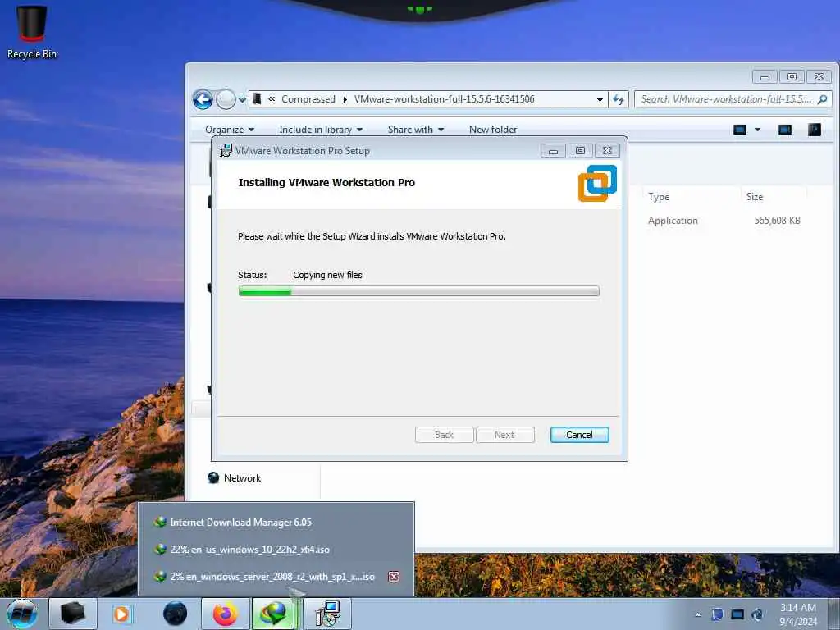Open the Organize menu

click(x=230, y=130)
